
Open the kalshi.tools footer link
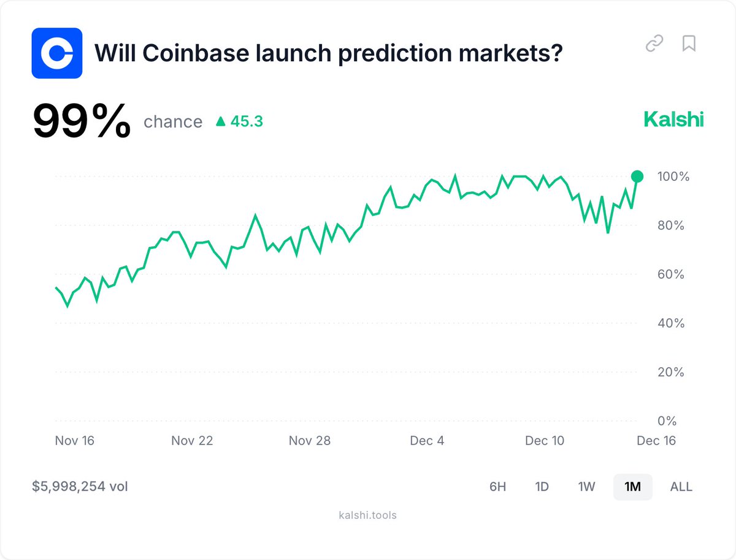368,515
